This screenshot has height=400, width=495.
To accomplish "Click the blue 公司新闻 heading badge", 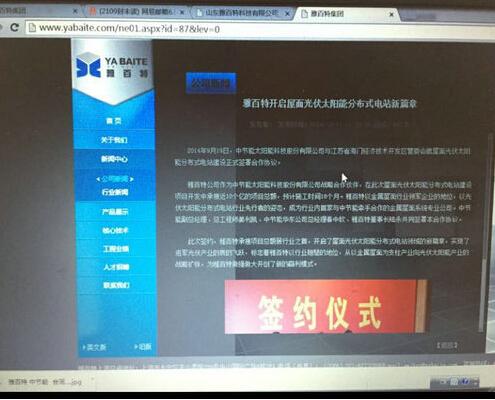I will click(x=211, y=83).
